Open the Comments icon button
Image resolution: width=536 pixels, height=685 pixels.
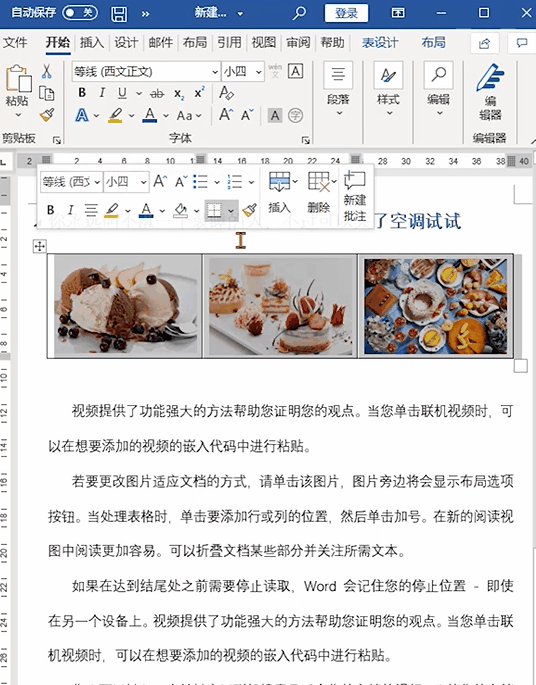pos(522,43)
